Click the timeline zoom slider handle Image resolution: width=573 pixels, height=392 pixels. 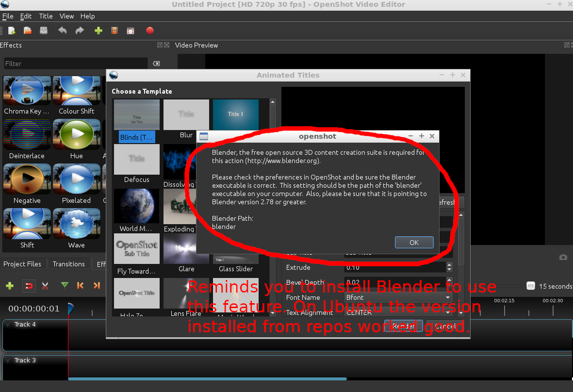(530, 286)
